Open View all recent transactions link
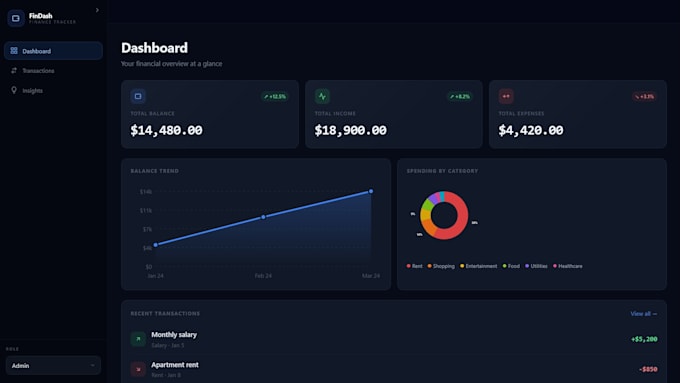The width and height of the screenshot is (680, 383). click(x=644, y=314)
